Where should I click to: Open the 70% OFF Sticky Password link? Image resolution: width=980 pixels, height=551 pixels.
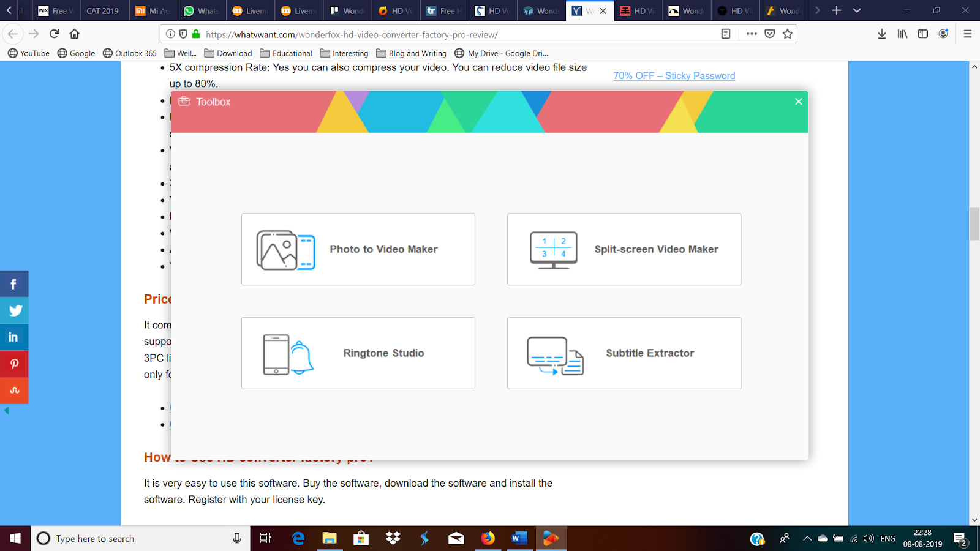[674, 75]
